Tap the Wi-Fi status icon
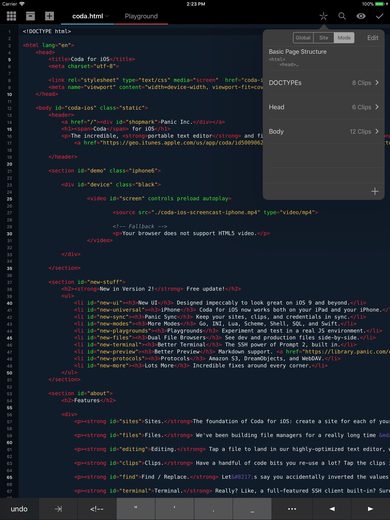The height and width of the screenshot is (520, 390). (22, 4)
